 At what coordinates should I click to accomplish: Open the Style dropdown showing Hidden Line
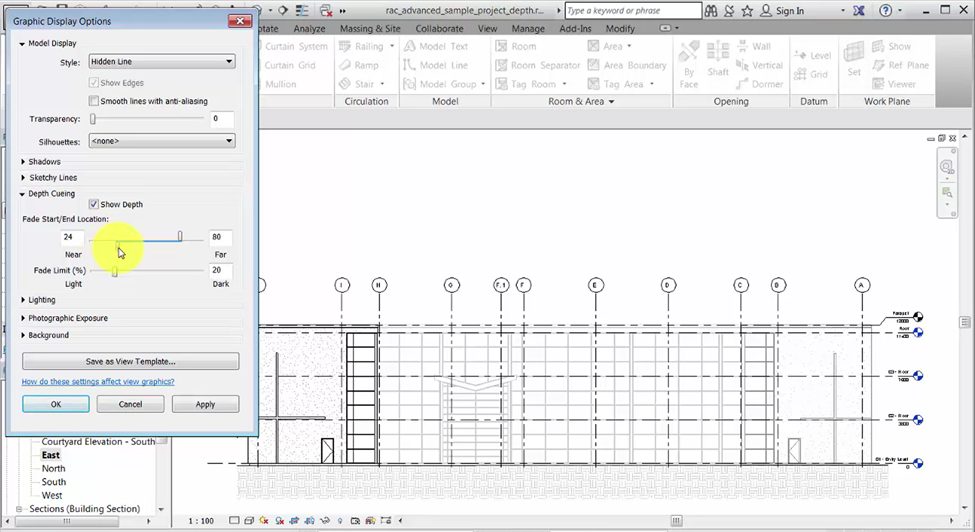click(x=161, y=62)
